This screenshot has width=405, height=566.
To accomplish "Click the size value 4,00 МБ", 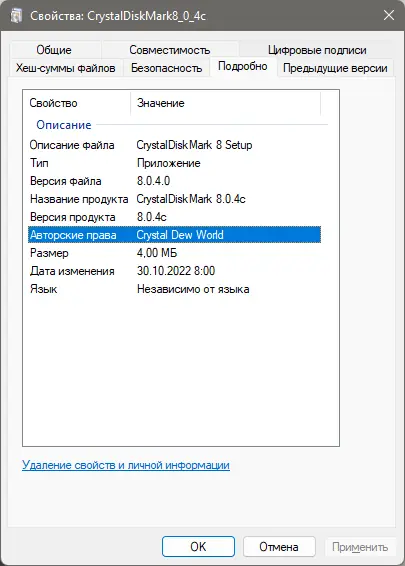I will (x=157, y=253).
